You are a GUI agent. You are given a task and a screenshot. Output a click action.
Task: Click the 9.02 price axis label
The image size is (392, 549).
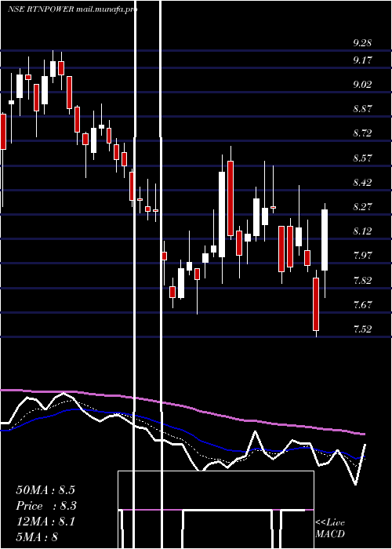[x=362, y=85]
